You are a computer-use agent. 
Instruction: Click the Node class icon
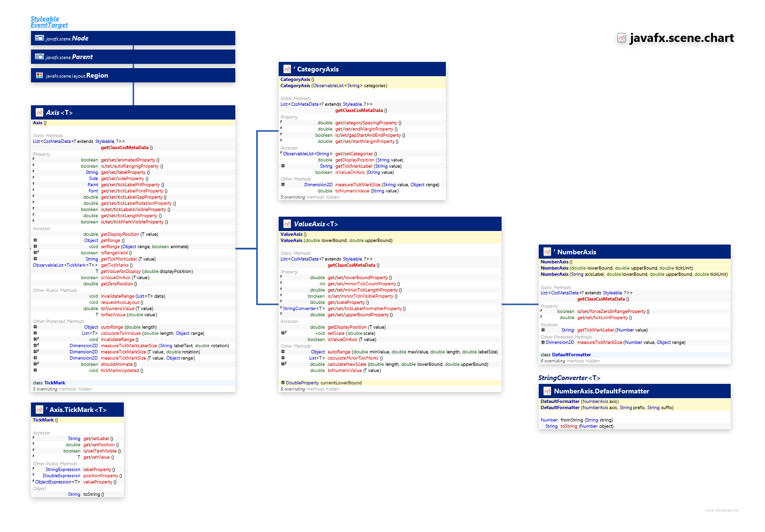tap(40, 38)
